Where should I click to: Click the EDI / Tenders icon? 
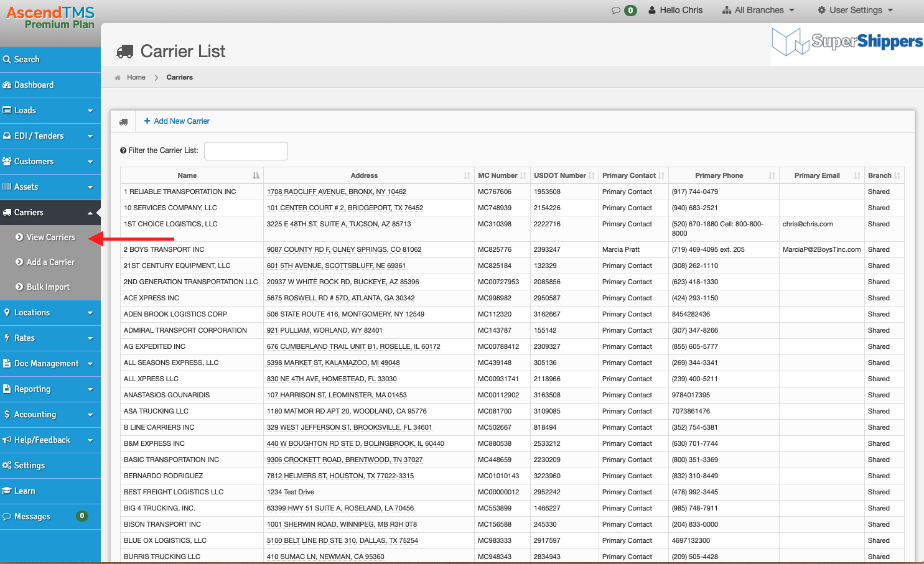coord(7,136)
